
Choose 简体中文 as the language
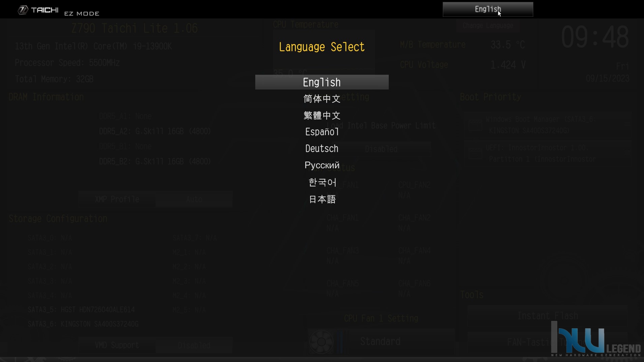[322, 99]
